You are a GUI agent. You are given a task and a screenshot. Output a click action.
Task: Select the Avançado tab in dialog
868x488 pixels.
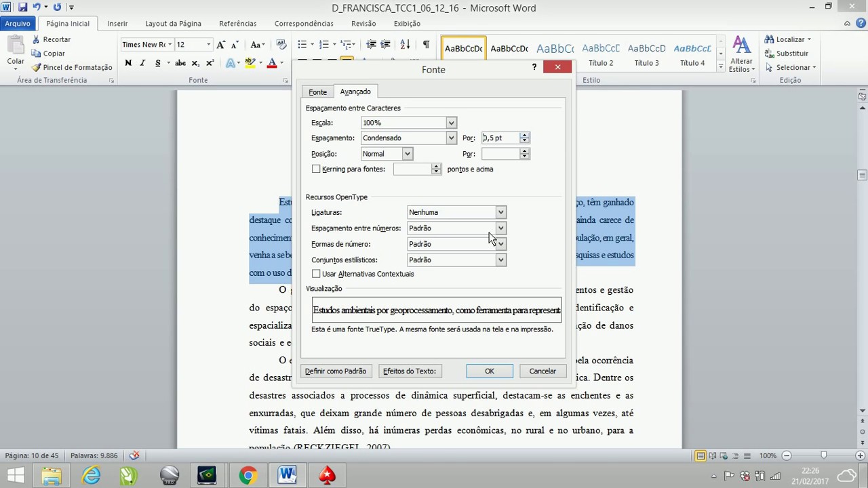(355, 91)
